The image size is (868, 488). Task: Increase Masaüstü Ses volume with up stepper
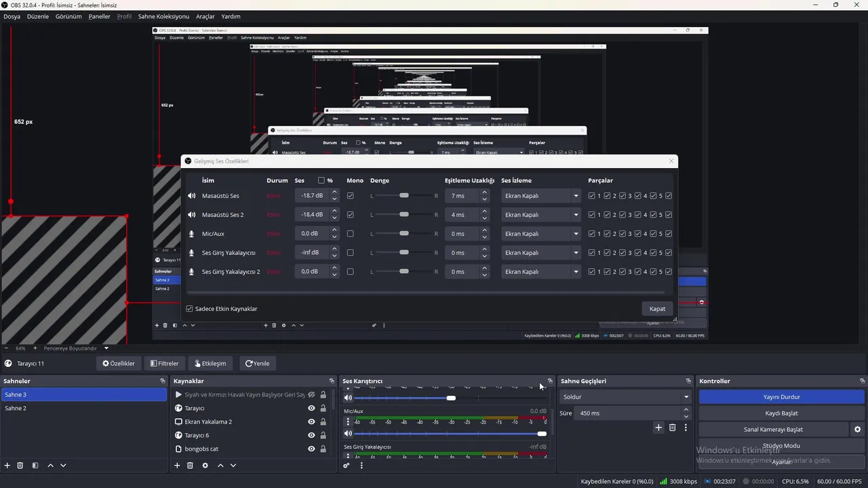334,192
